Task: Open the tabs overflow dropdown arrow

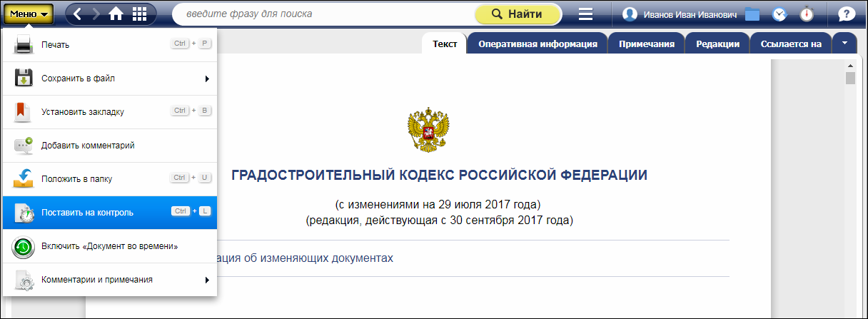Action: coord(844,43)
